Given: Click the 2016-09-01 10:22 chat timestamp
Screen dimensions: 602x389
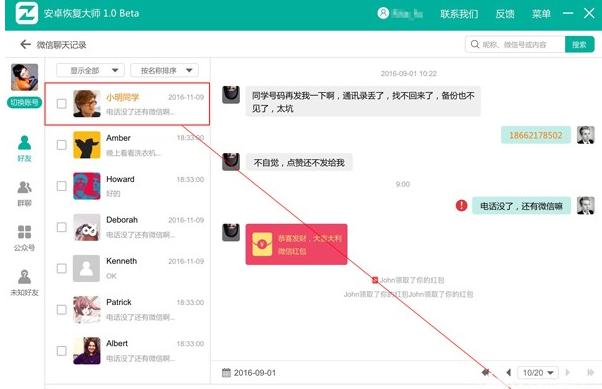Looking at the screenshot, I should pos(408,73).
